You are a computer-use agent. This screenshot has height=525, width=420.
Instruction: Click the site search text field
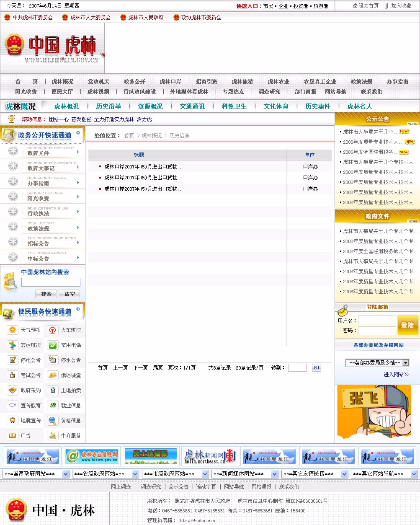coord(51,282)
